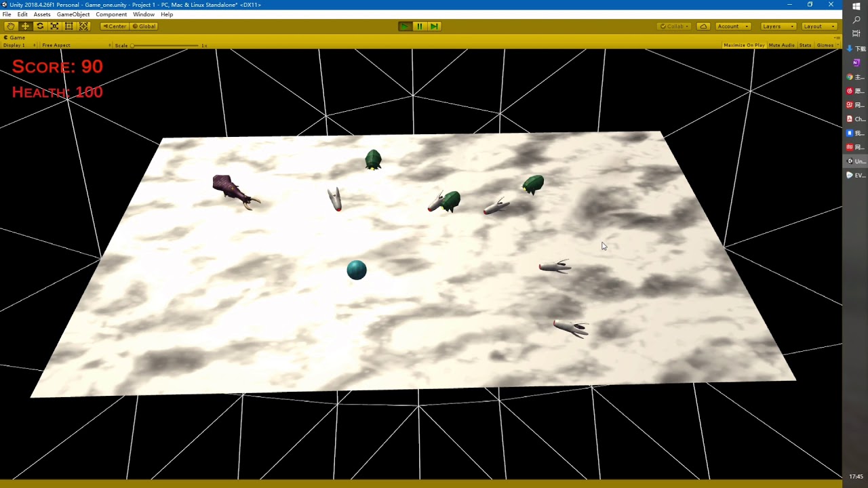Open the Component menu

[111, 14]
